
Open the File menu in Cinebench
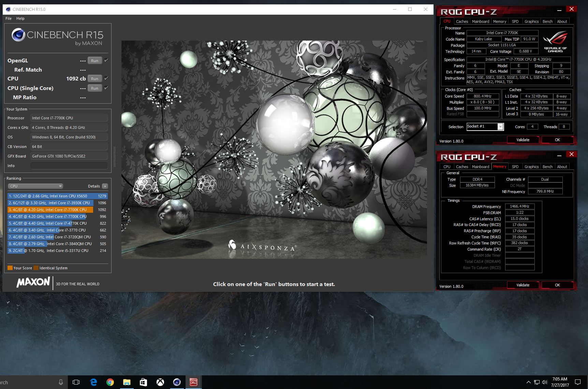tap(9, 18)
